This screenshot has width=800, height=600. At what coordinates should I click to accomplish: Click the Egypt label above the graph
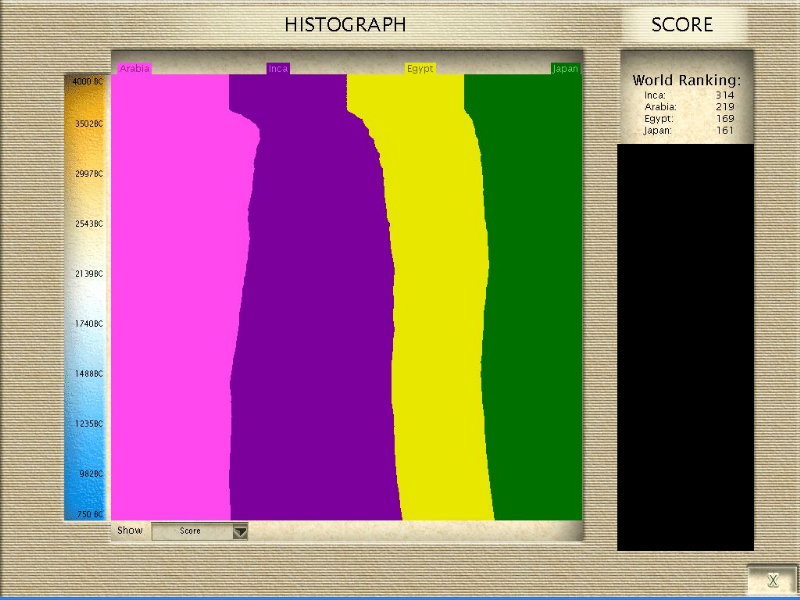click(x=419, y=69)
